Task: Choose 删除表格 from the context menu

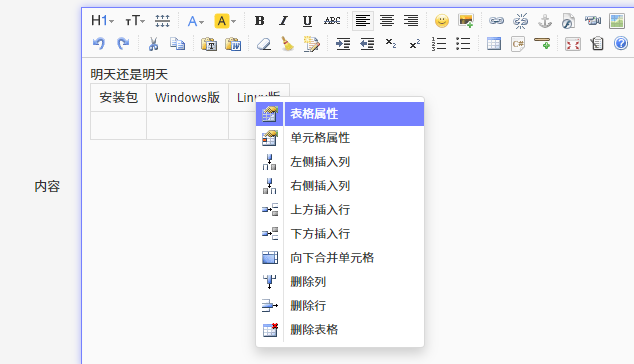Action: point(340,330)
